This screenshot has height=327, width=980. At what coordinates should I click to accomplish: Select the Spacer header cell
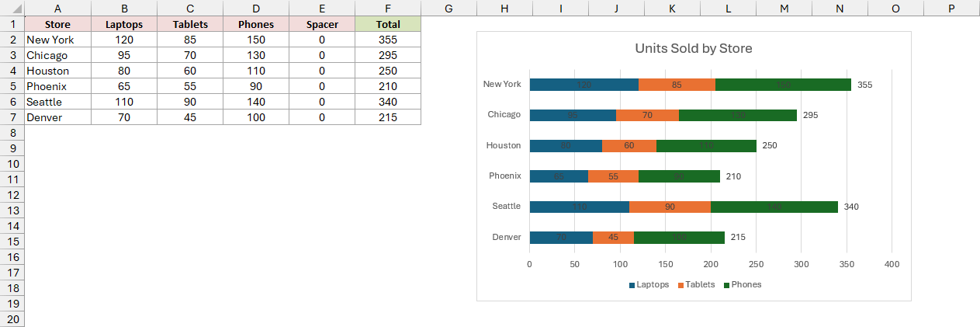point(322,24)
